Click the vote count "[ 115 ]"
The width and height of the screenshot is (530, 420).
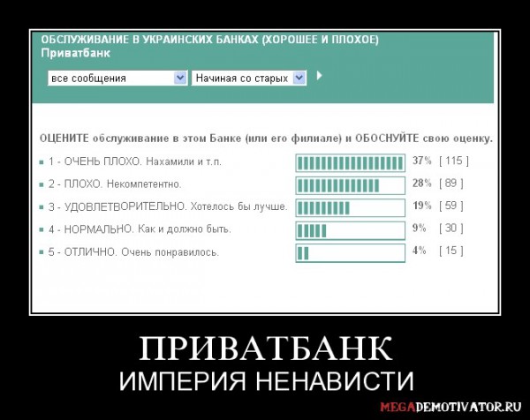(x=454, y=161)
